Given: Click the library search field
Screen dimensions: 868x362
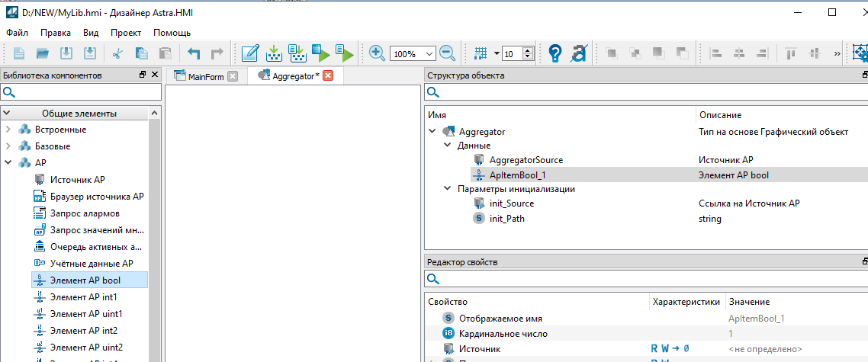Looking at the screenshot, I should (x=86, y=92).
